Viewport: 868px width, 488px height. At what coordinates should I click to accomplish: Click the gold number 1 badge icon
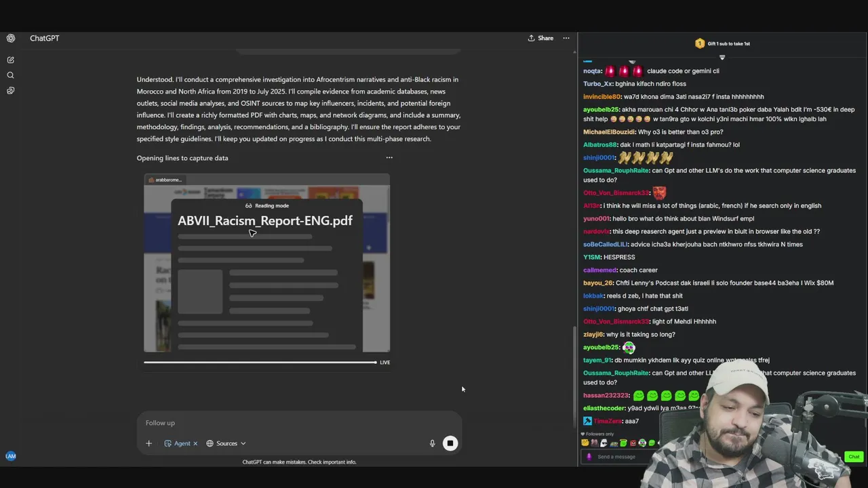[700, 43]
